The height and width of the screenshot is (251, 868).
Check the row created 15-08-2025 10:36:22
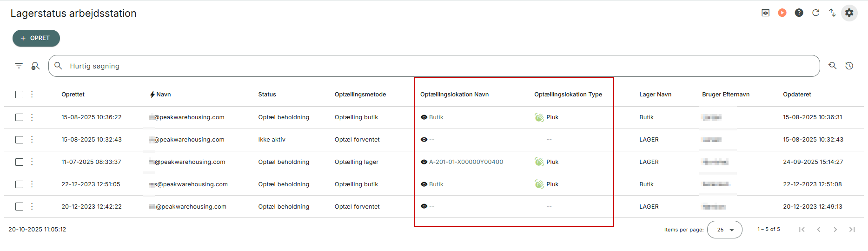pyautogui.click(x=19, y=117)
